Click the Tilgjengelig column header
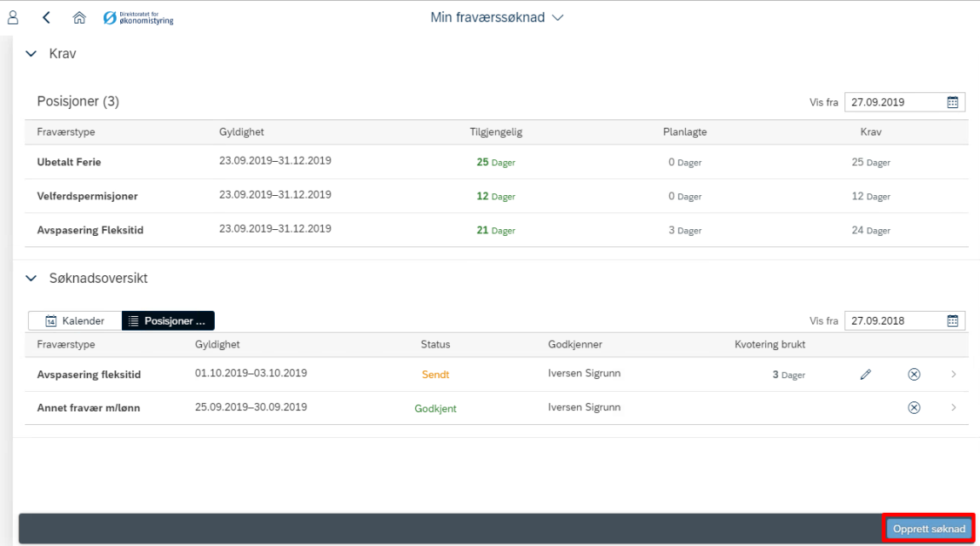This screenshot has width=980, height=546. coord(496,132)
